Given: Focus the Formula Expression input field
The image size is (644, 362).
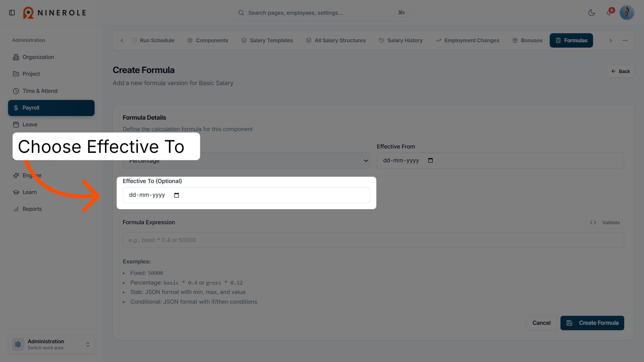Looking at the screenshot, I should pos(373,240).
